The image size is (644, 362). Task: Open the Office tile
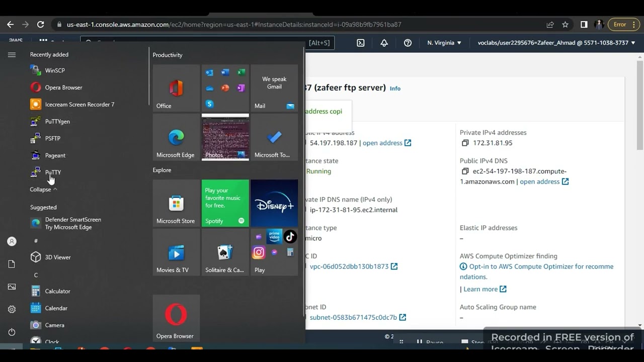point(176,88)
